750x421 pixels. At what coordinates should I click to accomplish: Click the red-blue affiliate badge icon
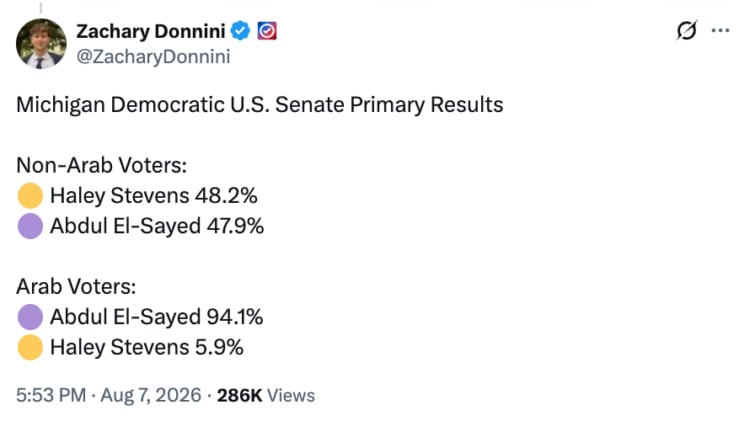pyautogui.click(x=267, y=31)
